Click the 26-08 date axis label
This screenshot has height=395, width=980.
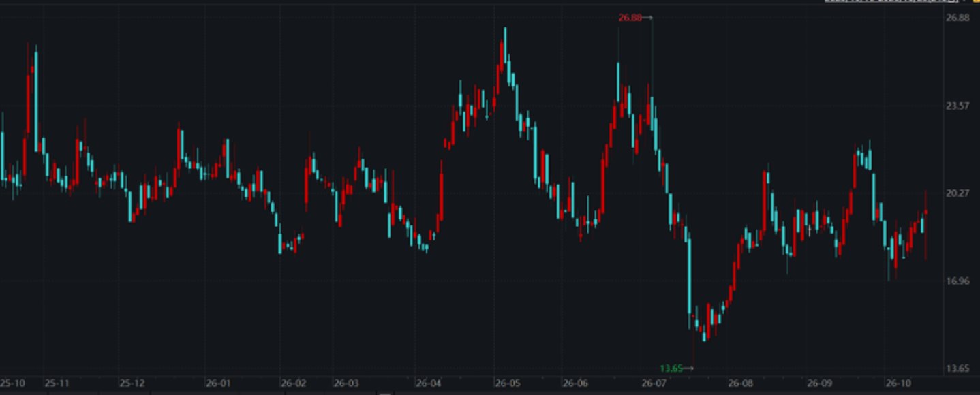[x=741, y=383]
